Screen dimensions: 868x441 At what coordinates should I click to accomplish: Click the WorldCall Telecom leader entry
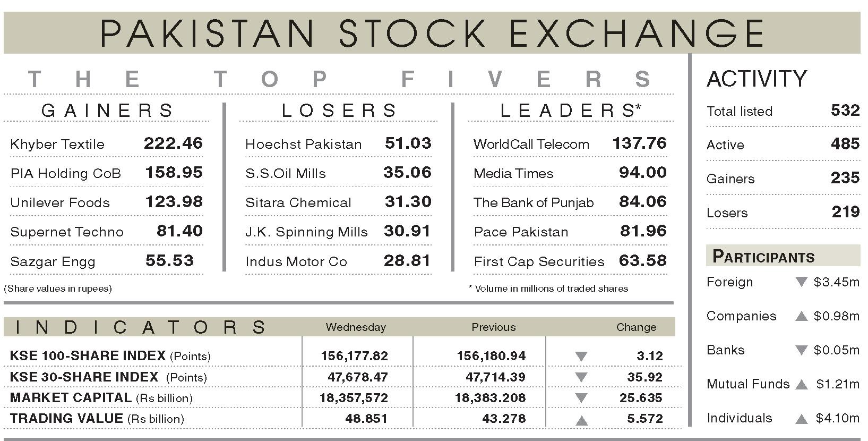(570, 143)
